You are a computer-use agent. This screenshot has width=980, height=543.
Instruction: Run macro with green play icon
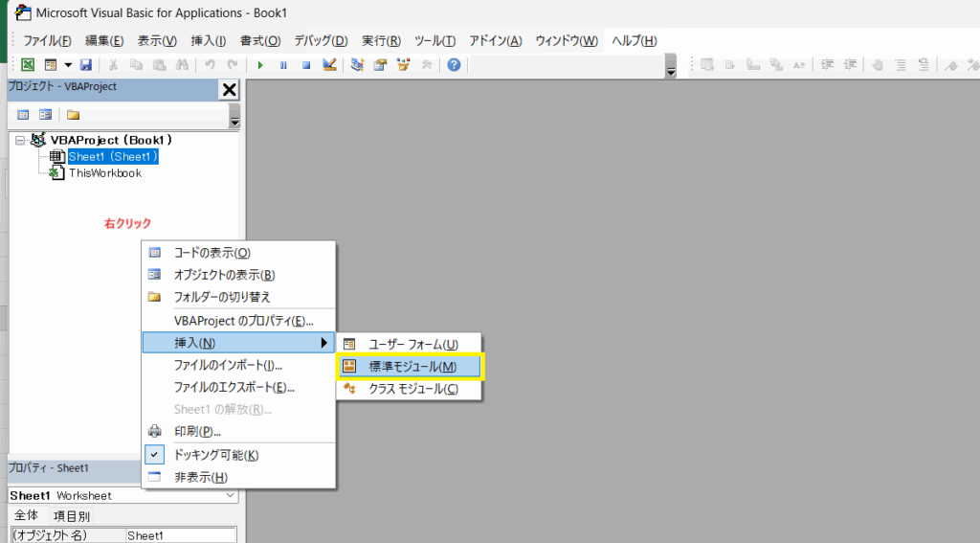click(x=260, y=65)
